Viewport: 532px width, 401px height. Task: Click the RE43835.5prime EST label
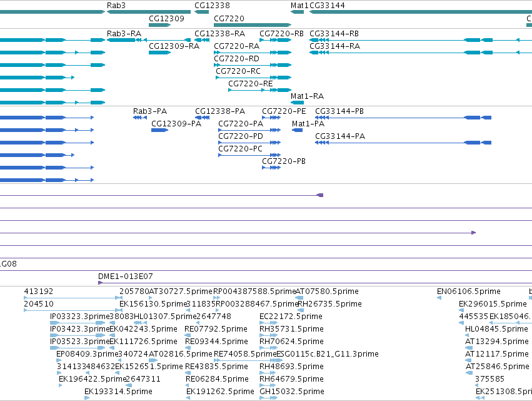pos(216,367)
